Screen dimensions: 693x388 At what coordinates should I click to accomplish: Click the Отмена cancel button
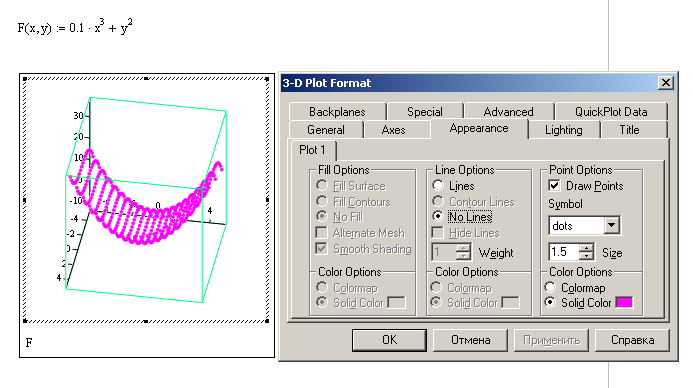(x=470, y=340)
